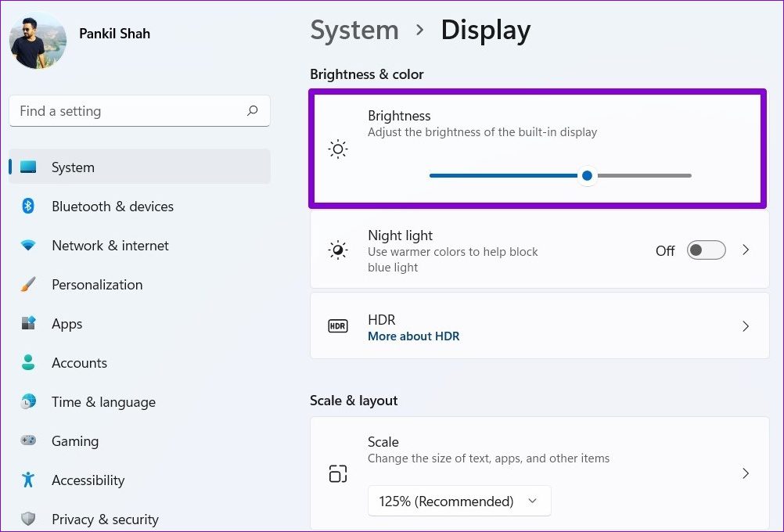Click the Pankil Shah profile picture

tap(38, 41)
